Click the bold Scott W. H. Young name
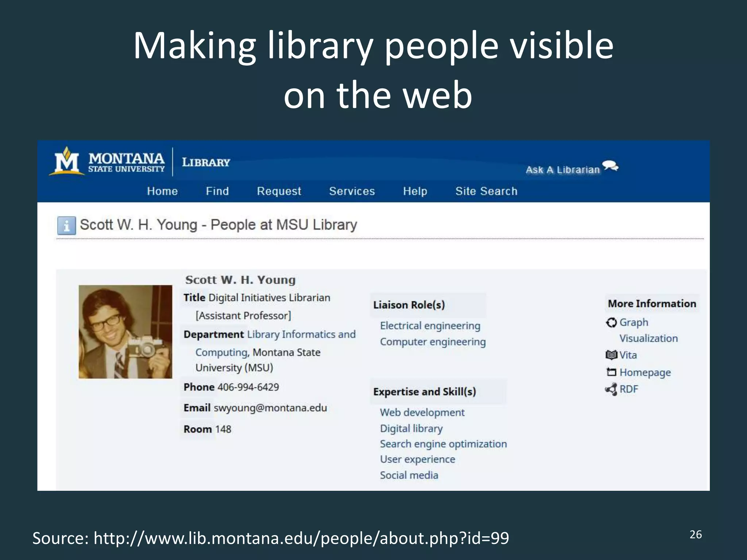The image size is (747, 560). tap(240, 280)
